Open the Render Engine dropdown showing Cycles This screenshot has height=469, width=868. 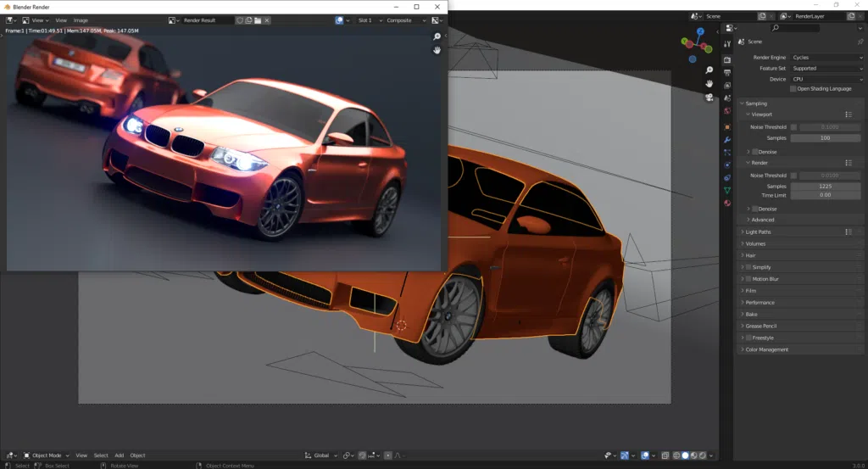point(826,58)
